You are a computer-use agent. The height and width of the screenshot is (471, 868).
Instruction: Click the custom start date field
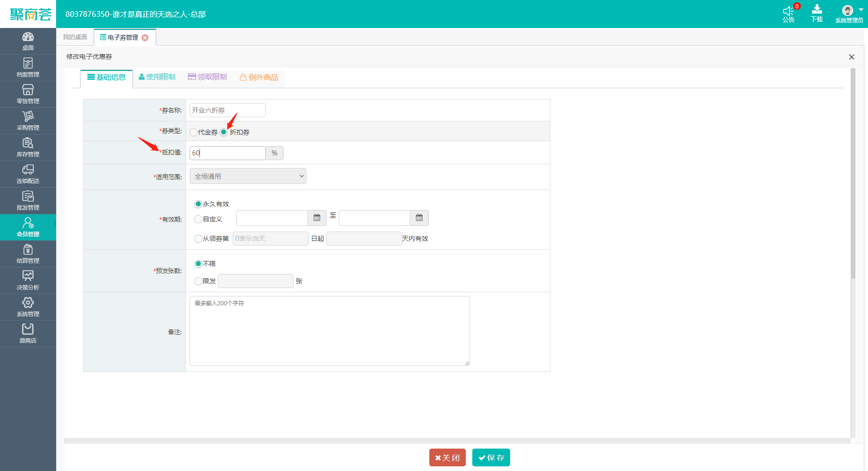(272, 218)
